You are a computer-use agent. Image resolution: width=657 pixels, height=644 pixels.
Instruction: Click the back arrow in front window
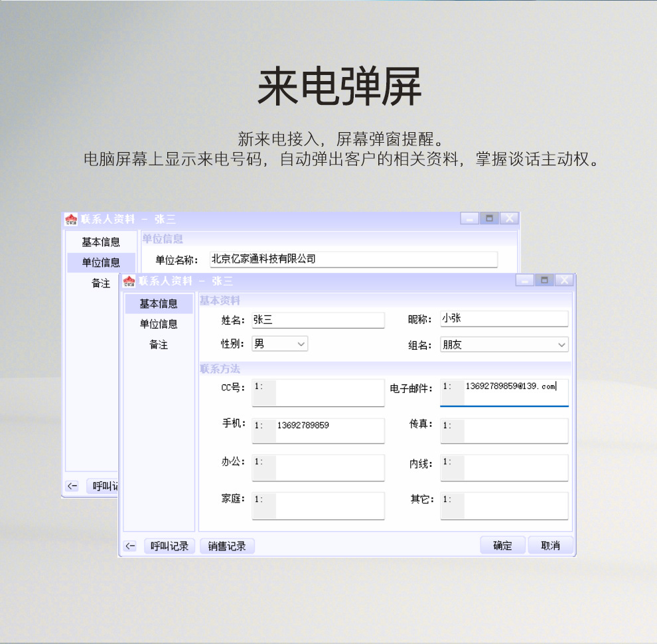click(x=130, y=546)
